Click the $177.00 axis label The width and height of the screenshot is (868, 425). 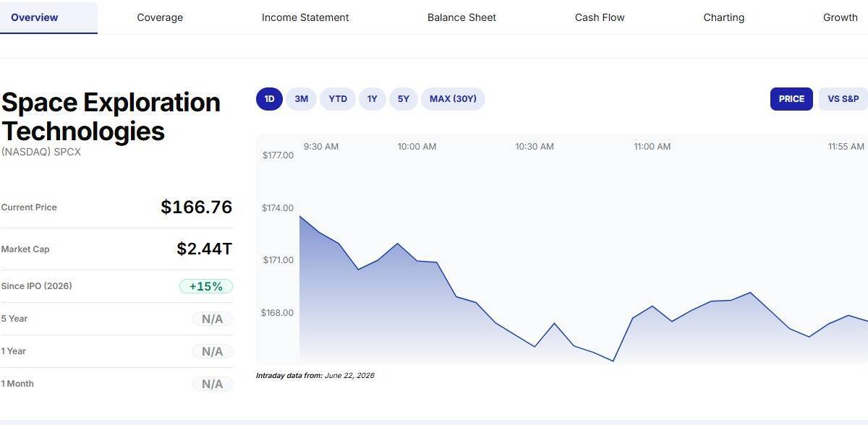[x=278, y=155]
